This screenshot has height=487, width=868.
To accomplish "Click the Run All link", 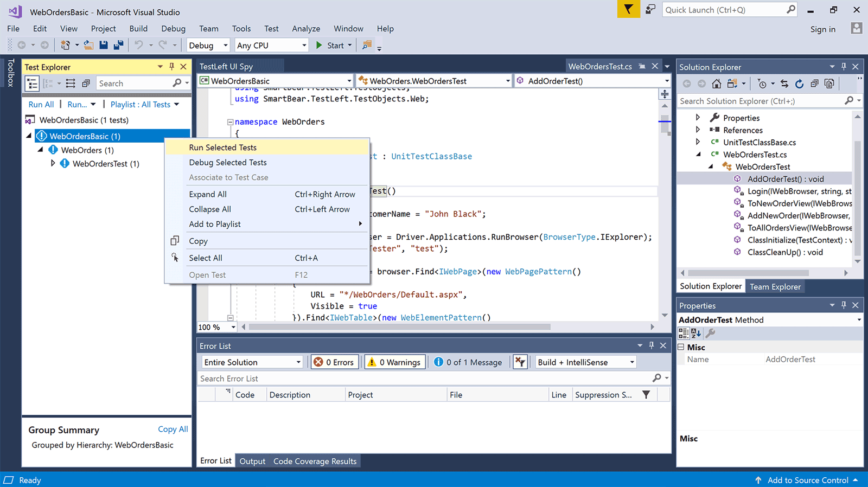I will tap(41, 105).
